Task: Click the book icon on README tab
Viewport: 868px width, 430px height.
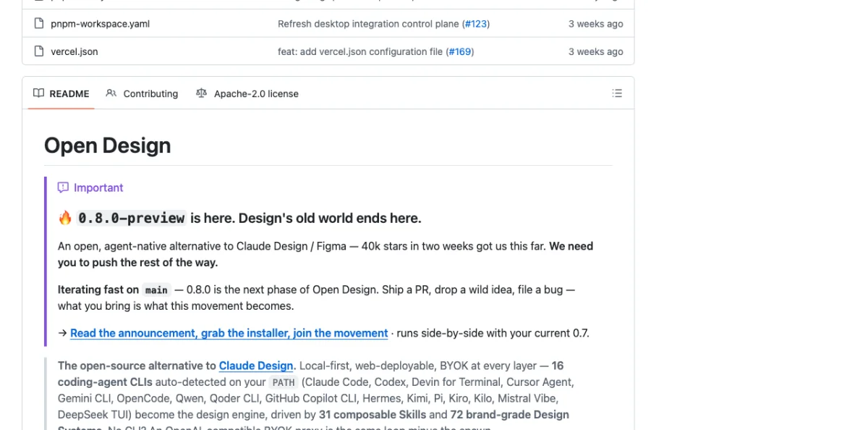Action: click(38, 93)
